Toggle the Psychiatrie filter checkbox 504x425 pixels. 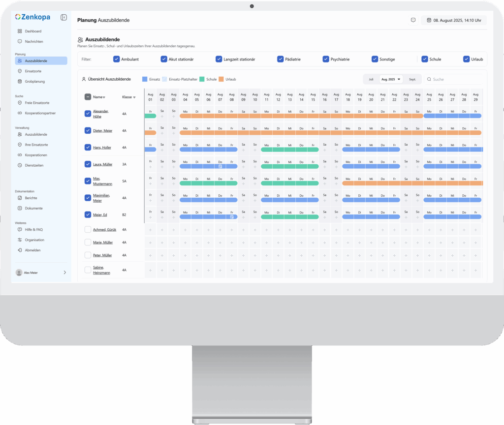(x=326, y=59)
